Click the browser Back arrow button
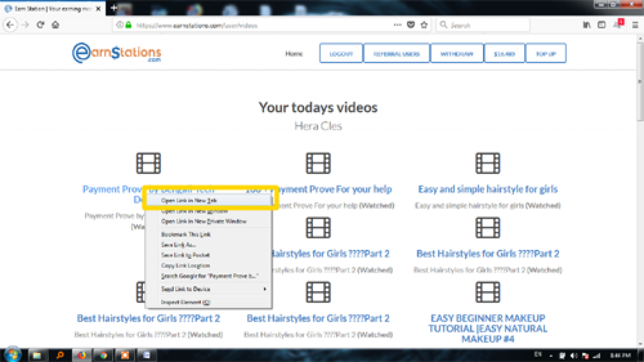 [x=11, y=25]
